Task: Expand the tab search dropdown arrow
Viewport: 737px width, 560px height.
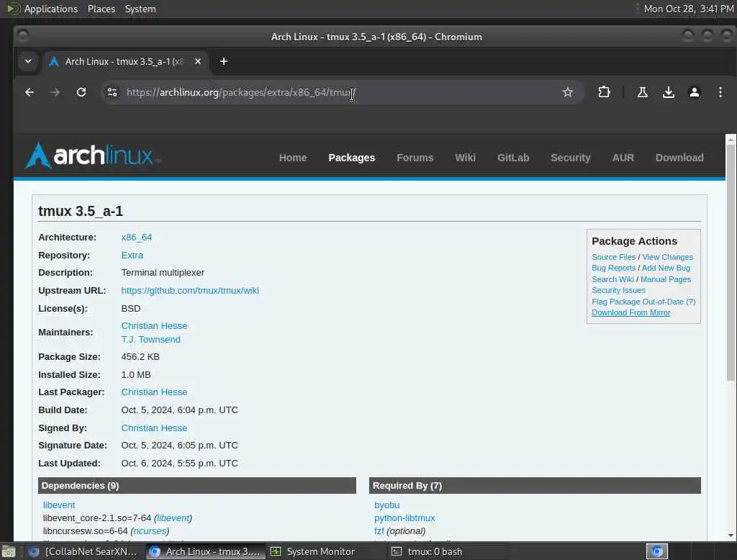Action: (x=28, y=62)
